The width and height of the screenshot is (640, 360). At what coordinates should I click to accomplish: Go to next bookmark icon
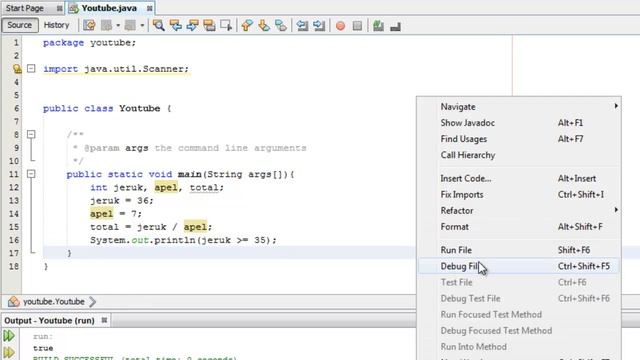point(264,25)
